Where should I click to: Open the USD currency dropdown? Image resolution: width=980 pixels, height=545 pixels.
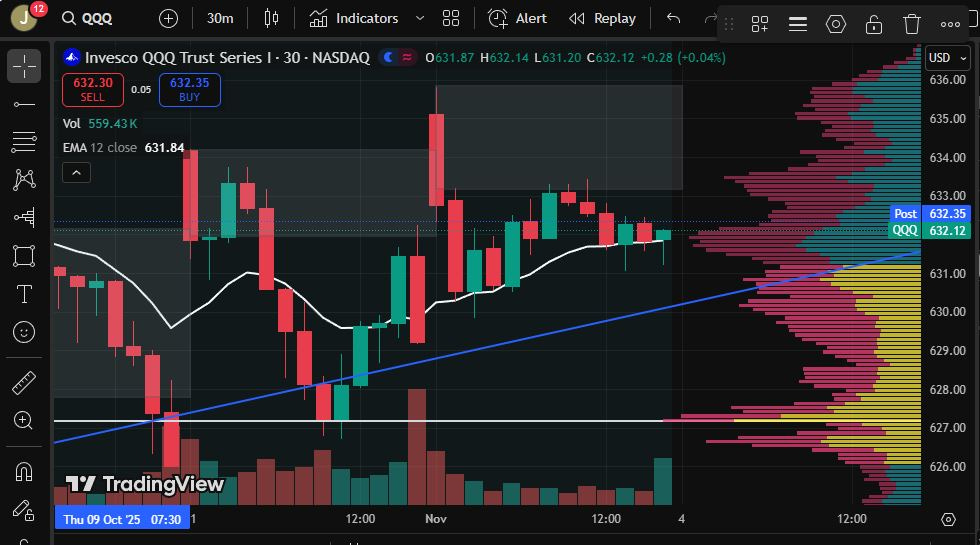click(948, 58)
